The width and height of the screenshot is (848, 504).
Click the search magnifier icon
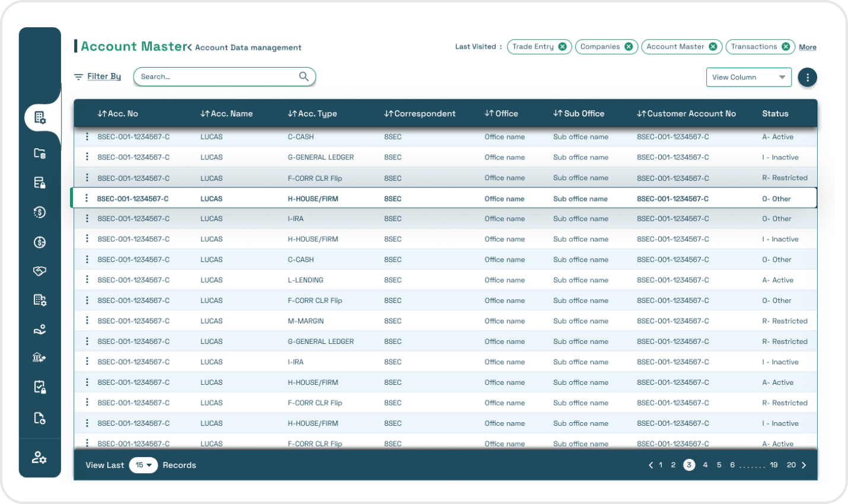[304, 76]
